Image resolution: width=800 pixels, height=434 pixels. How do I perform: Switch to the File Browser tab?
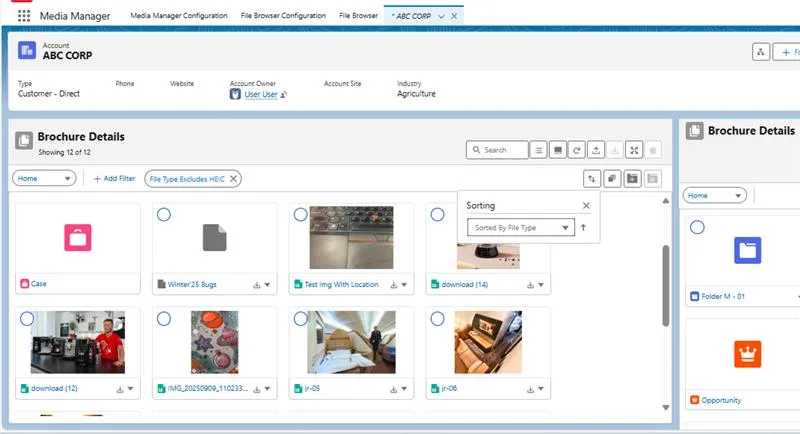point(358,16)
